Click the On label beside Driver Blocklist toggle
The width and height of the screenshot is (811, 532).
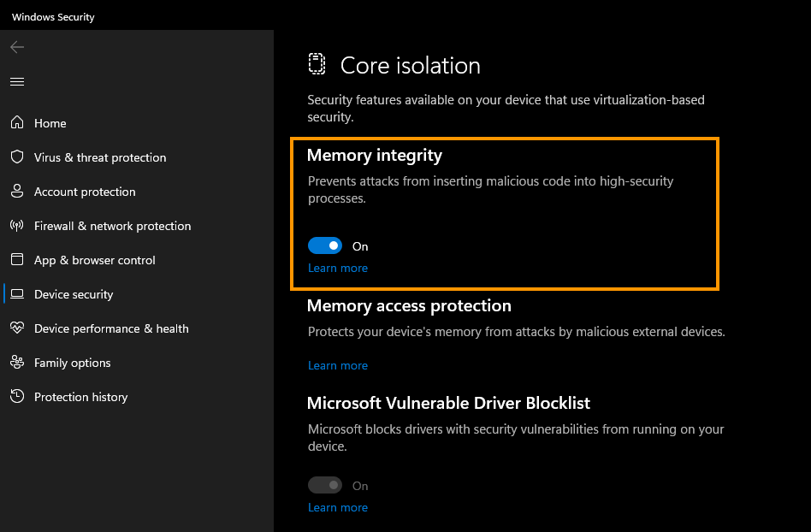click(x=360, y=486)
